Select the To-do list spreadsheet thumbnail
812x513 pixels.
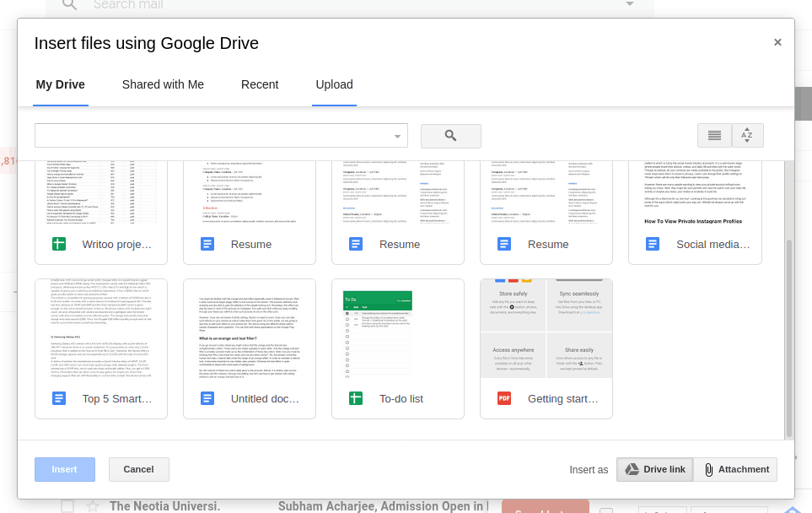coord(398,329)
